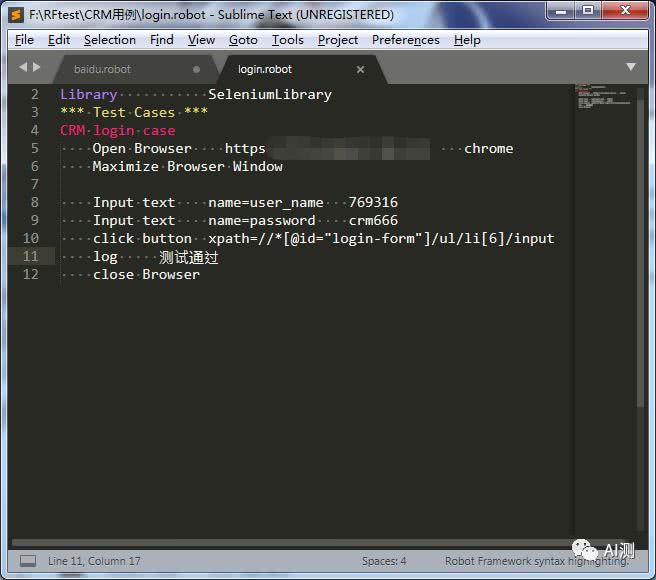This screenshot has height=580, width=656.
Task: Close the login.robot tab
Action: [360, 69]
